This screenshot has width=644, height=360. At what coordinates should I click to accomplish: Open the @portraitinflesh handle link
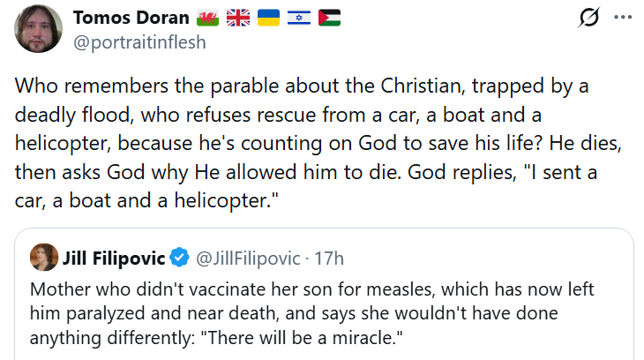click(139, 41)
